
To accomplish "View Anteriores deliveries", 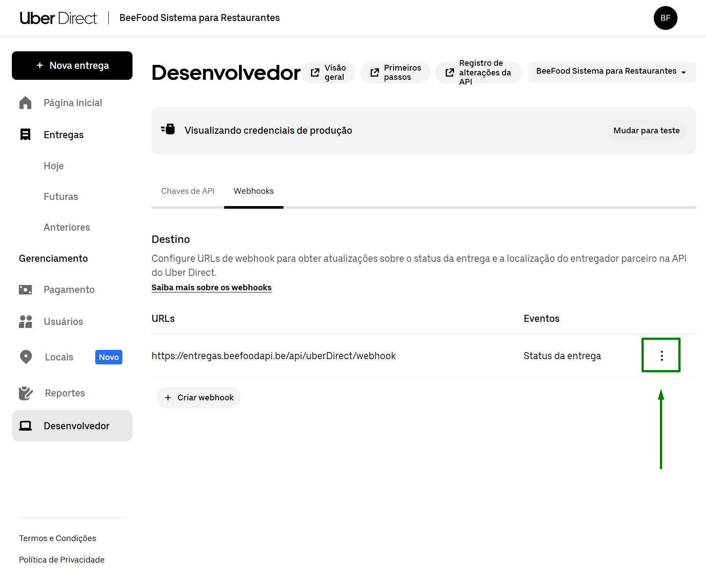I will point(67,227).
